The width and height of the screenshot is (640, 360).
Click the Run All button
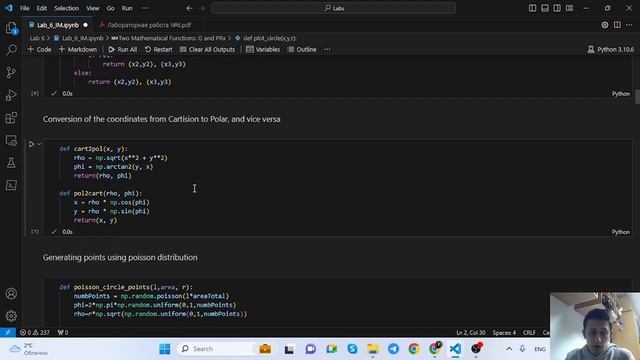[122, 49]
